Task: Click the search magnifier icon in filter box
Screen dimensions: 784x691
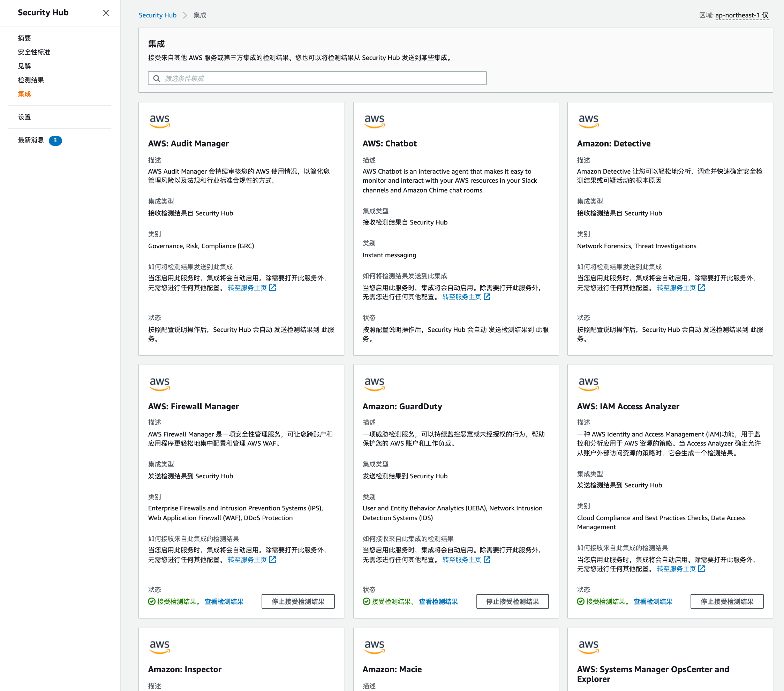Action: (157, 78)
